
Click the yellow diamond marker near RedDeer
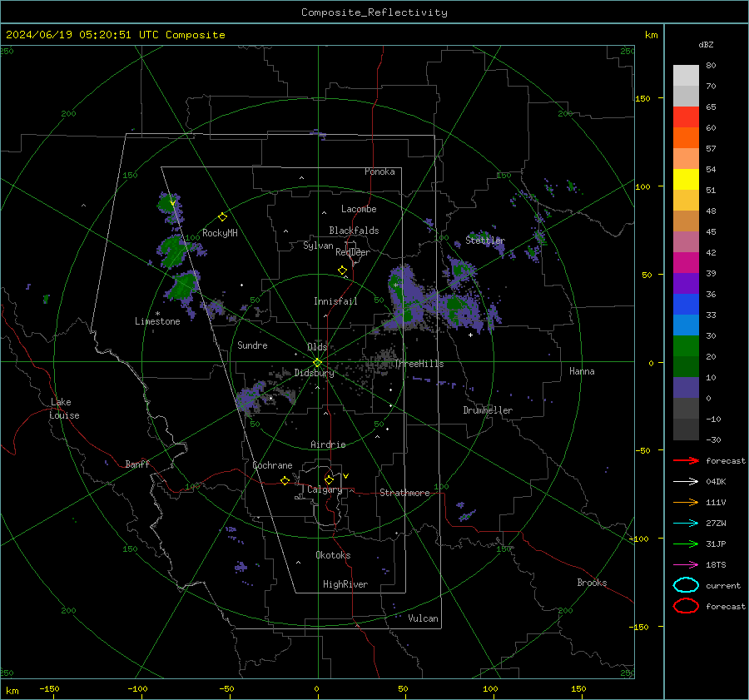[x=342, y=271]
